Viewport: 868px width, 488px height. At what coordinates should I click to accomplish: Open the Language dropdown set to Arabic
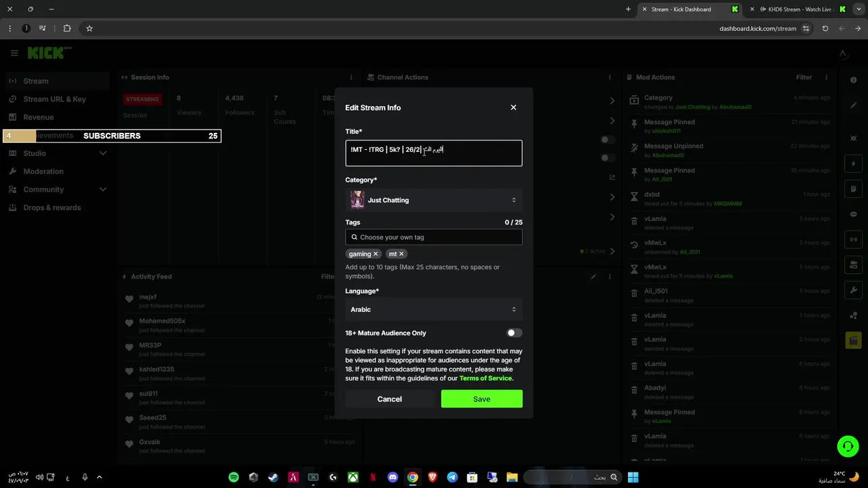434,309
